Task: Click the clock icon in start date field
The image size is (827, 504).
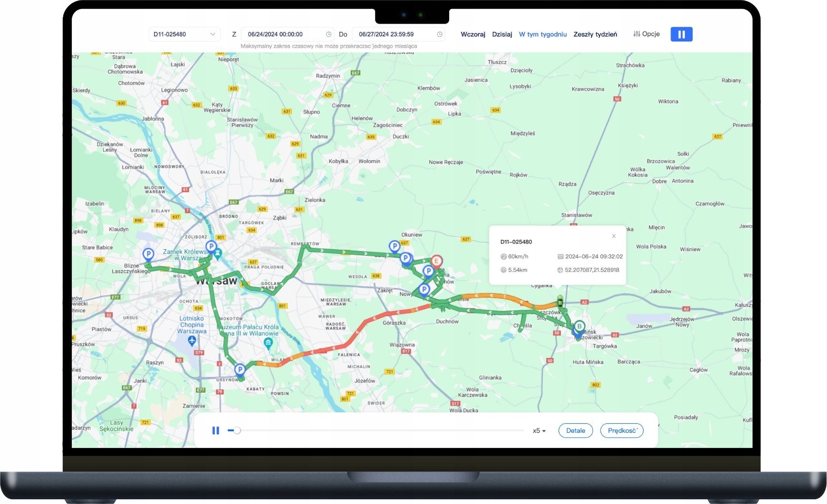Action: tap(328, 34)
